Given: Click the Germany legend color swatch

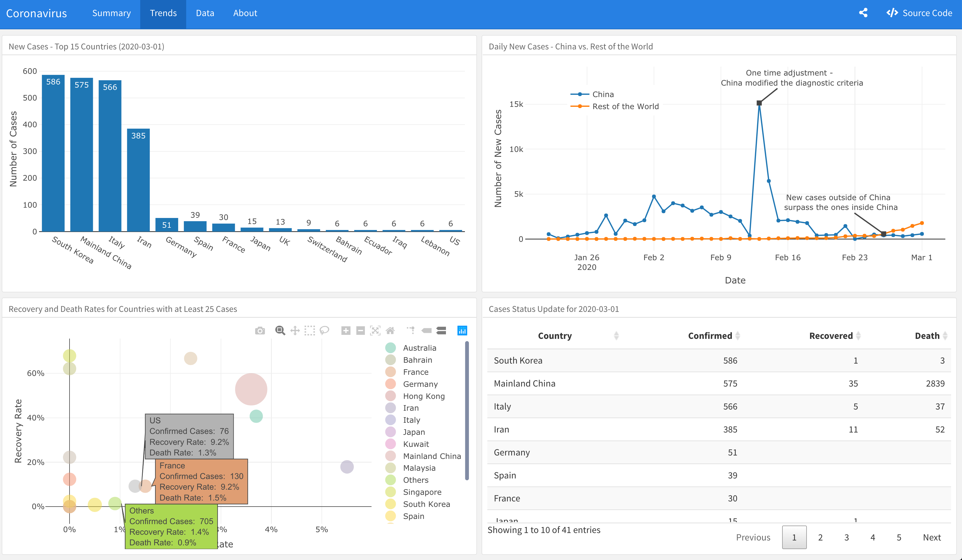Looking at the screenshot, I should [390, 384].
